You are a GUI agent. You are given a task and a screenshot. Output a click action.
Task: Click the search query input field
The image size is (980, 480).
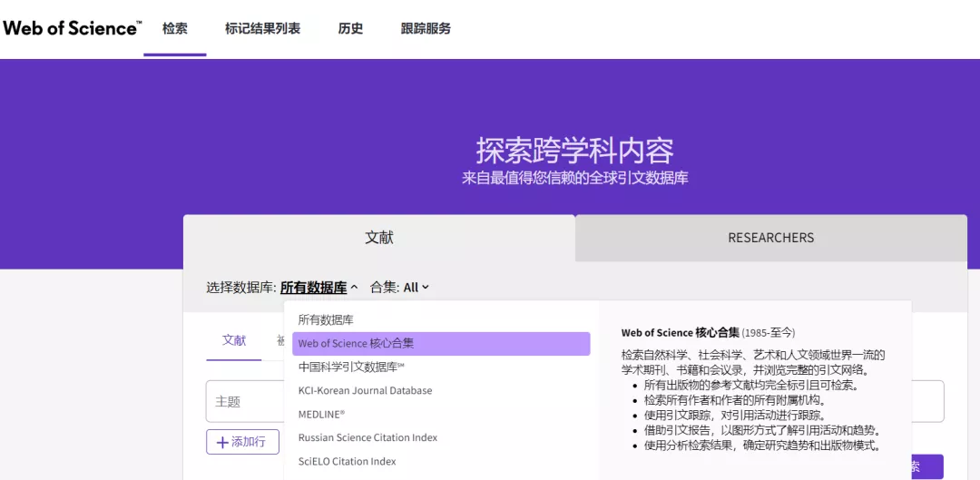(x=926, y=401)
